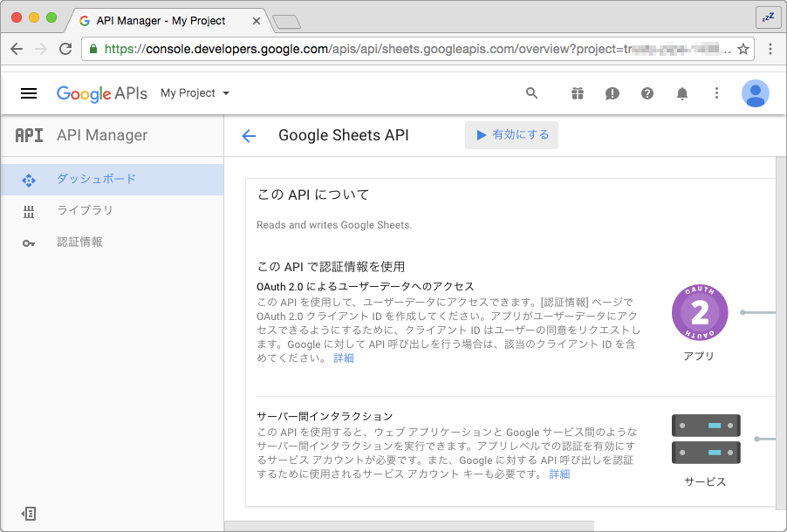Go back using the blue arrow beside Google Sheets API
This screenshot has height=532, width=787.
(249, 135)
